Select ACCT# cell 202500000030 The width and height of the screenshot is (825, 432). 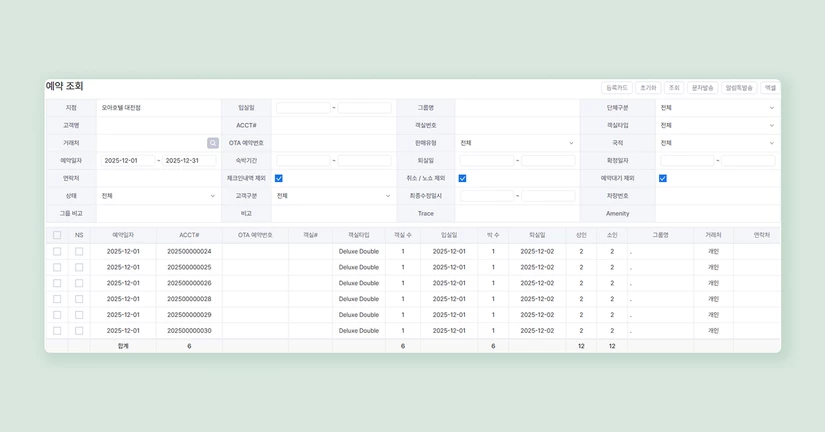click(189, 331)
